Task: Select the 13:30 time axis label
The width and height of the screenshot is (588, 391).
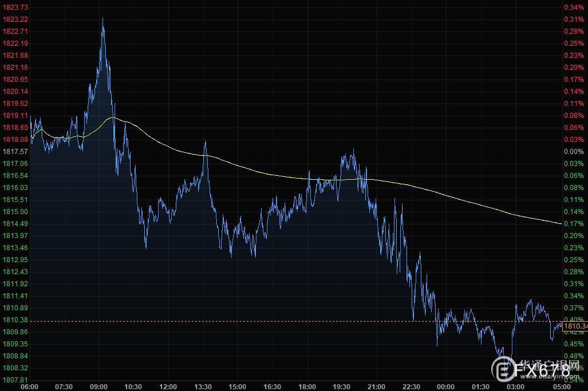Action: 203,387
